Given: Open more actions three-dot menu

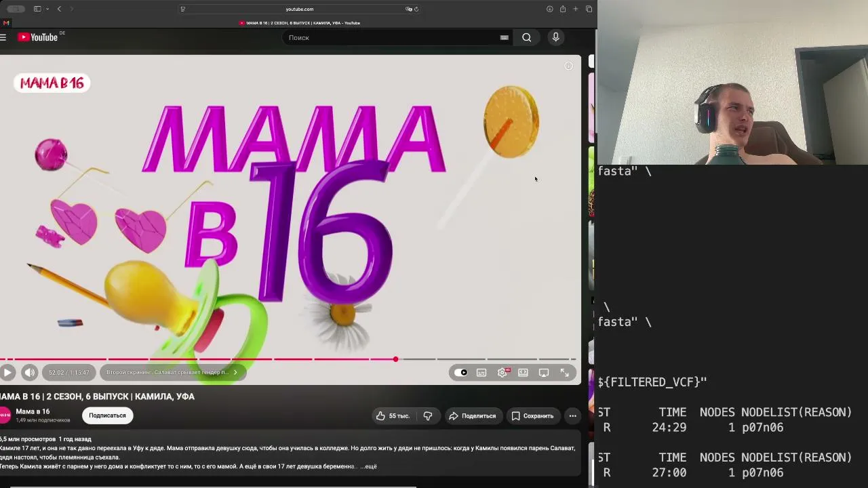Looking at the screenshot, I should 572,415.
